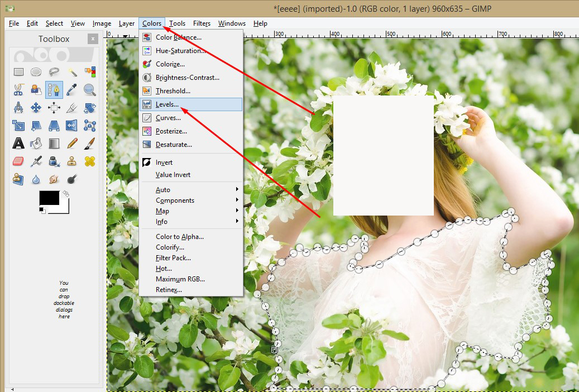Activate the Fuzzy Select tool

coord(73,72)
